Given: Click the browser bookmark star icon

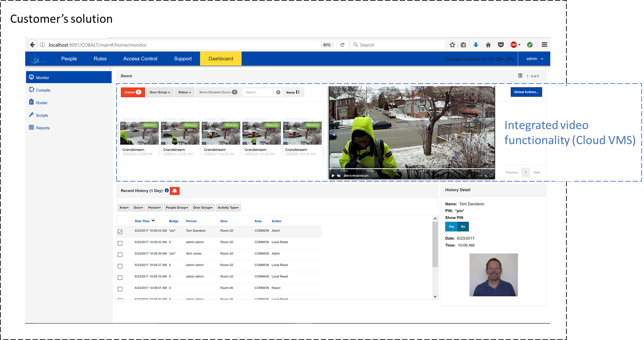Looking at the screenshot, I should 452,45.
